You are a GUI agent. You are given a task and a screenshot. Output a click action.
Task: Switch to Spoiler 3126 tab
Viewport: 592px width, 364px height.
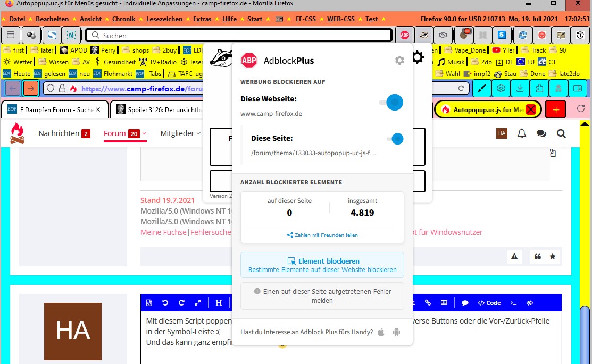(157, 109)
